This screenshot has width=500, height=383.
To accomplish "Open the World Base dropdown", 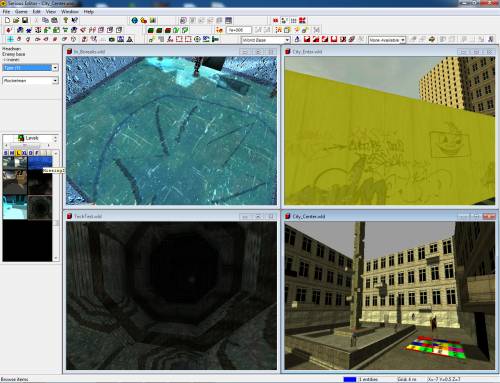I will click(265, 40).
